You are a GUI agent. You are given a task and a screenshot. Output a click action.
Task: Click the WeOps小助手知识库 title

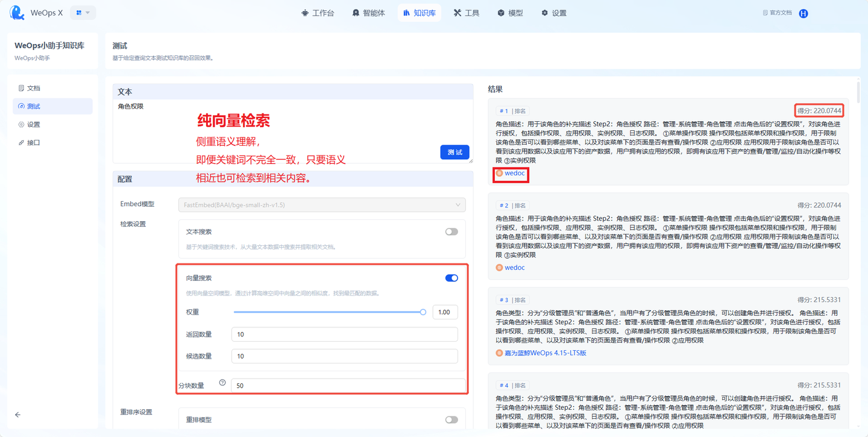click(x=49, y=45)
